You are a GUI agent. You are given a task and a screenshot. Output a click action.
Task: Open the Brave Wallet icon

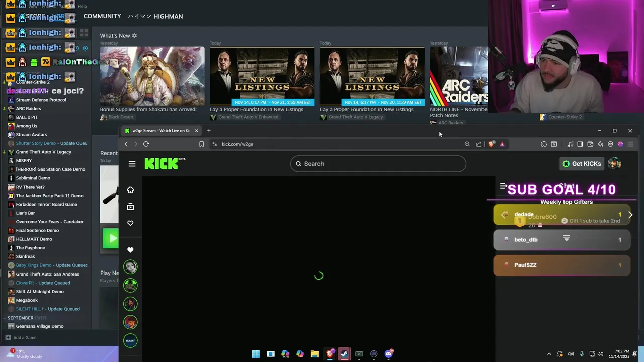[590, 144]
